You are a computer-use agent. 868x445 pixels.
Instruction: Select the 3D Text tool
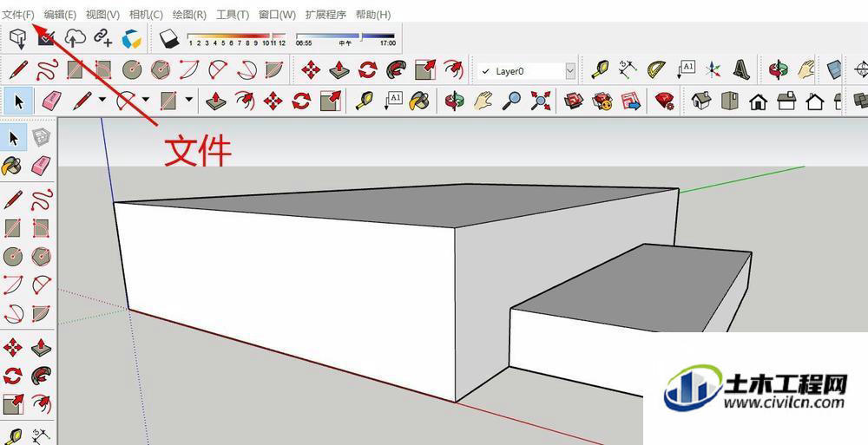coord(741,70)
